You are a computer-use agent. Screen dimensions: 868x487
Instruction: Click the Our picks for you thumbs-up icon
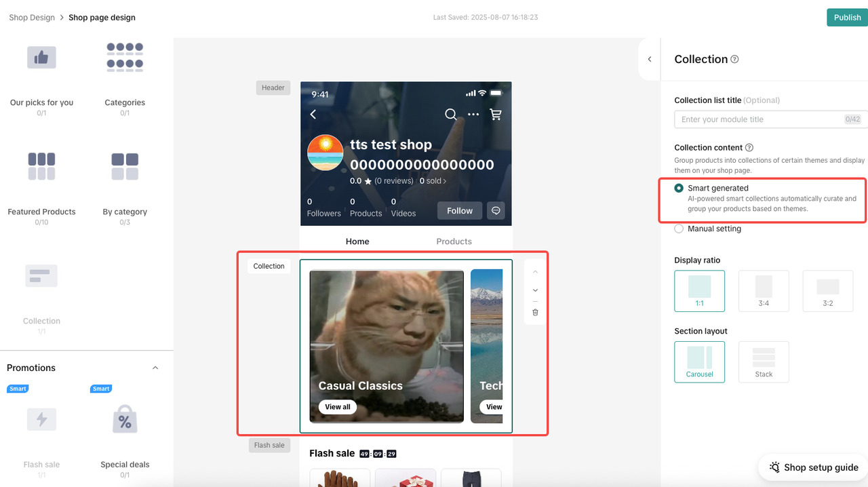(x=41, y=58)
